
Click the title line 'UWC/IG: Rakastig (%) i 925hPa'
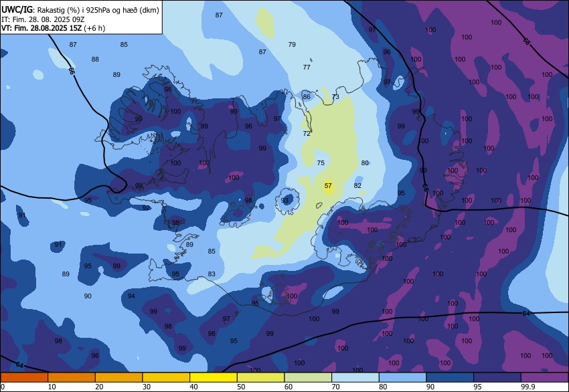click(x=80, y=10)
